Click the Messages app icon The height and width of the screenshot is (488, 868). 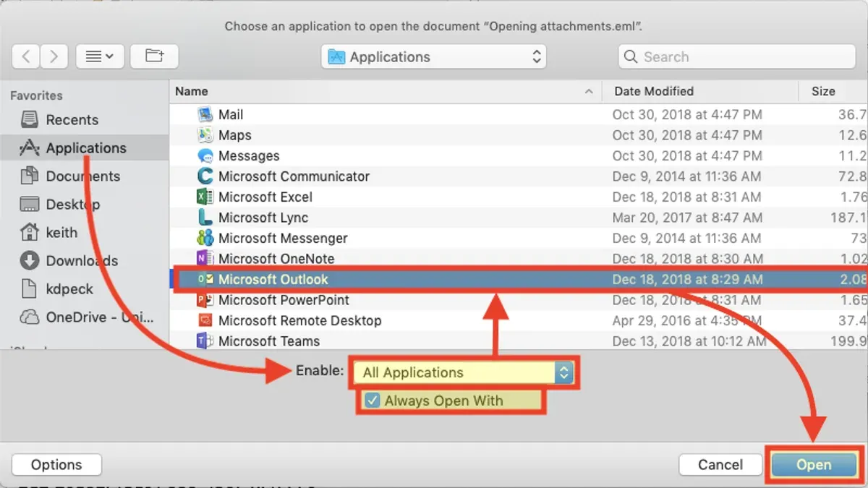pyautogui.click(x=205, y=155)
